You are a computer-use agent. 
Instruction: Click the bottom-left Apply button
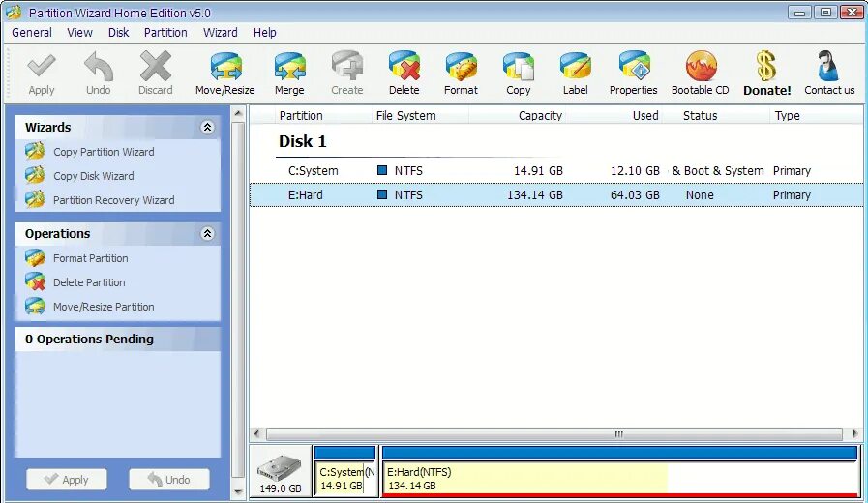[x=67, y=479]
